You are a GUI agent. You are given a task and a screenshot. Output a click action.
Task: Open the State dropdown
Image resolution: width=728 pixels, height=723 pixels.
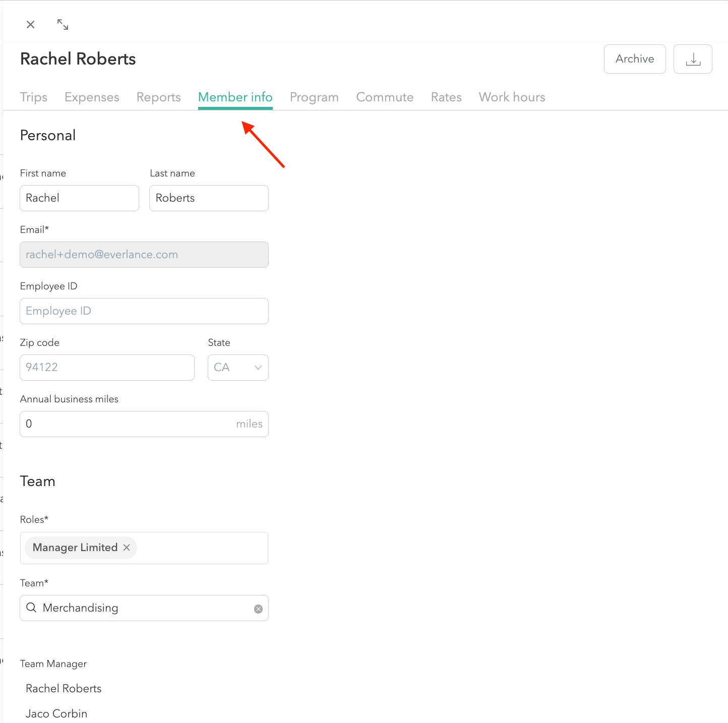point(238,368)
